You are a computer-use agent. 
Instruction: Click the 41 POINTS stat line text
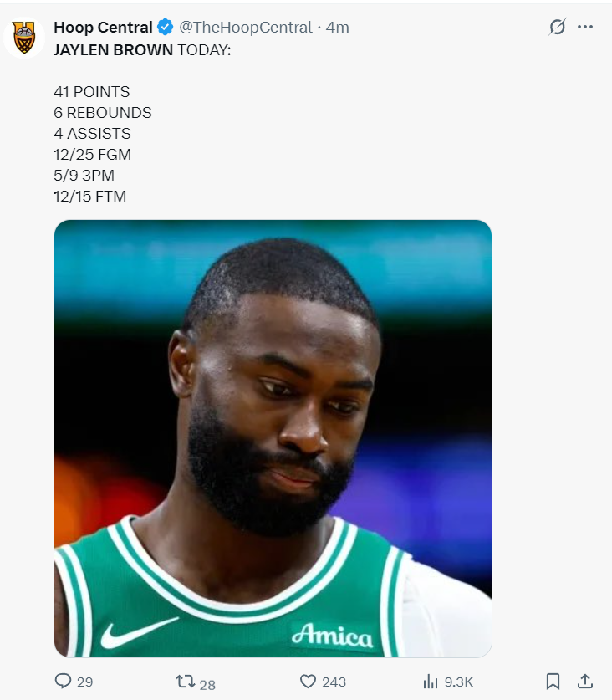click(91, 91)
